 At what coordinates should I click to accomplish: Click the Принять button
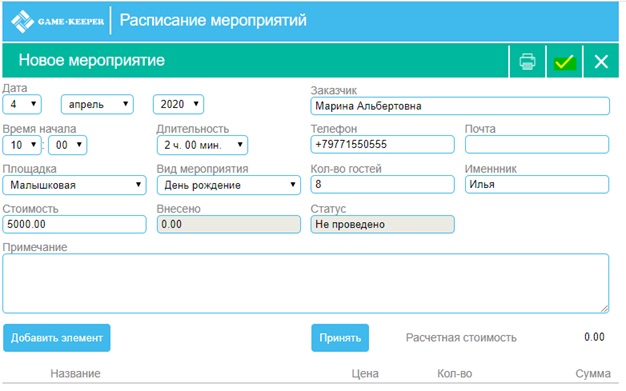pos(340,338)
